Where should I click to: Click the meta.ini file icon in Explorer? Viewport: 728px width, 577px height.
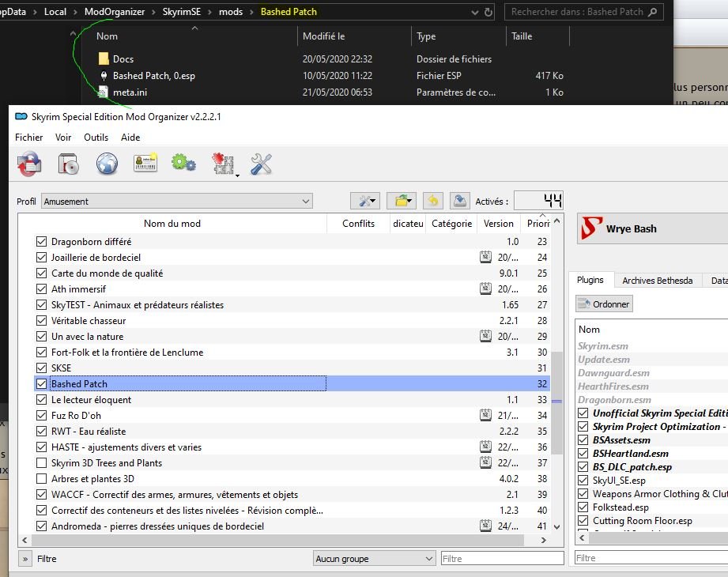(104, 92)
